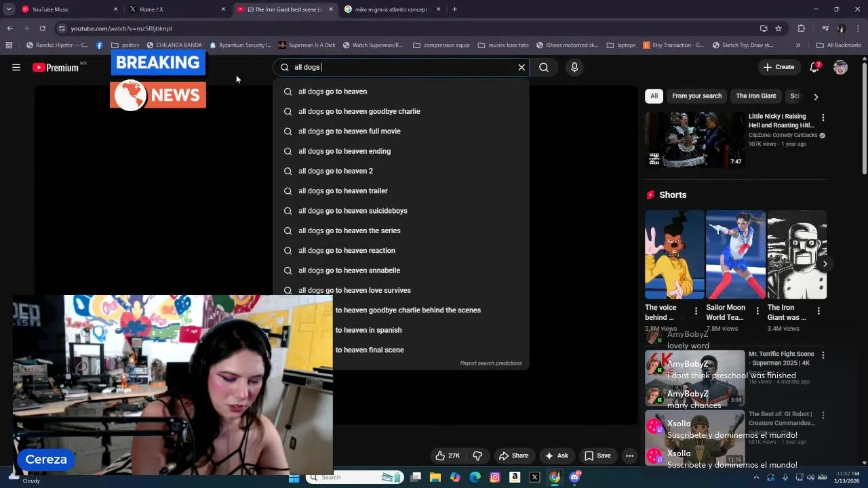The width and height of the screenshot is (868, 488).
Task: Reload the page in Chrome
Action: tap(42, 28)
